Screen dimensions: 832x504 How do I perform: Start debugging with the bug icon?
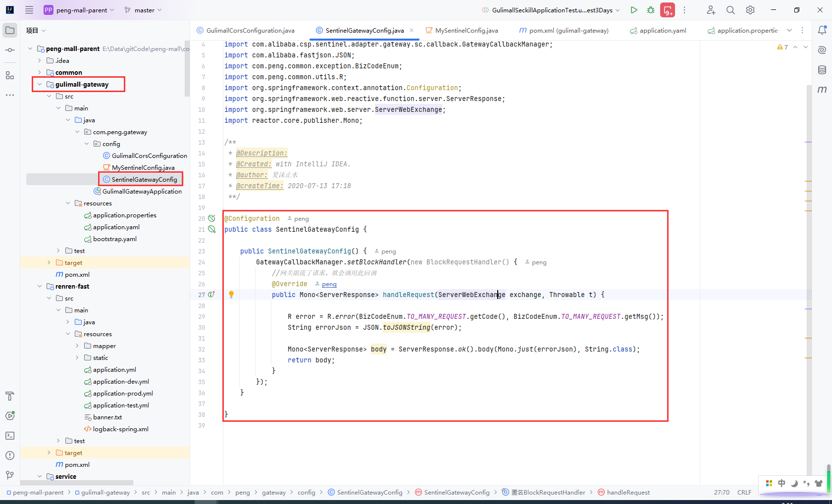(x=651, y=10)
